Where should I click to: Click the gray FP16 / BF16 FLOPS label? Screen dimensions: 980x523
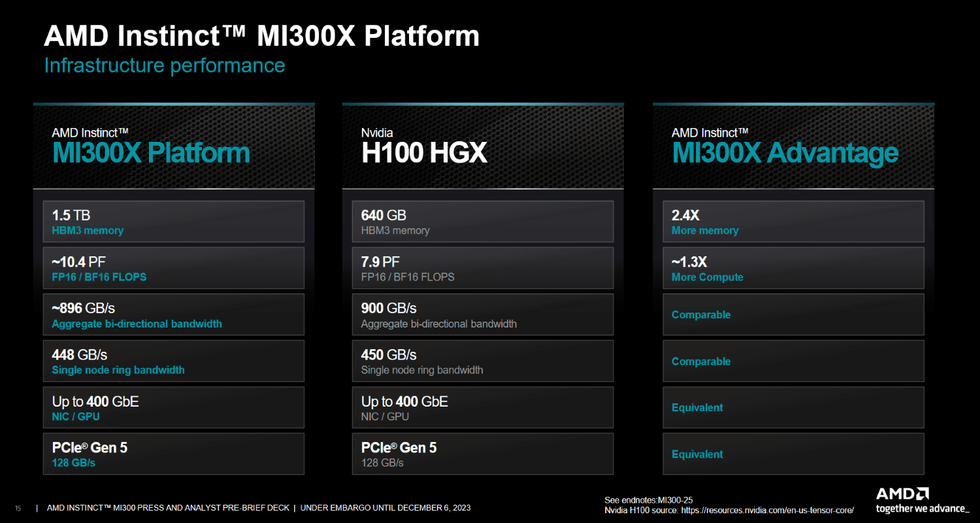(408, 277)
